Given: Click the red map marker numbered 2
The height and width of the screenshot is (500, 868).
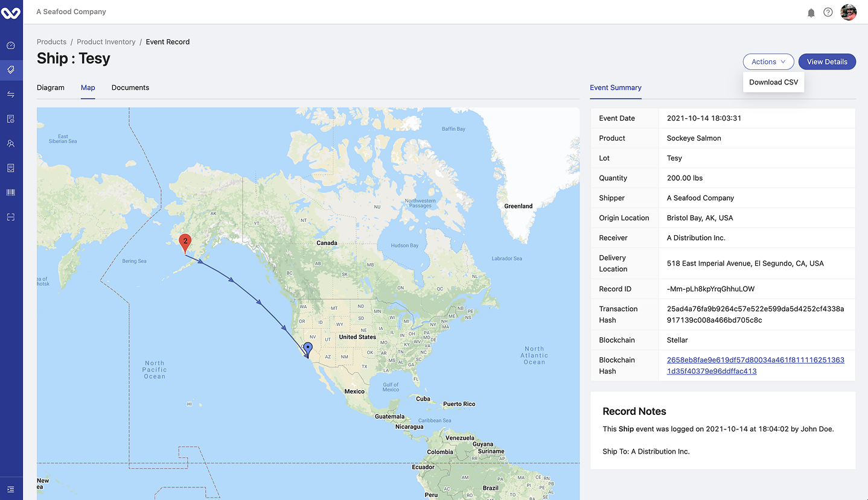Looking at the screenshot, I should click(x=185, y=242).
